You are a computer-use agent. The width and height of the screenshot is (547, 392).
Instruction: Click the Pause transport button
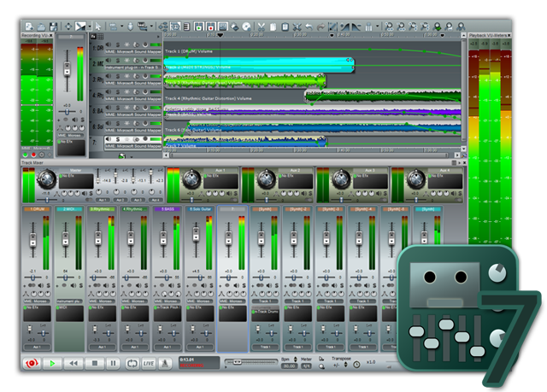pos(113,364)
